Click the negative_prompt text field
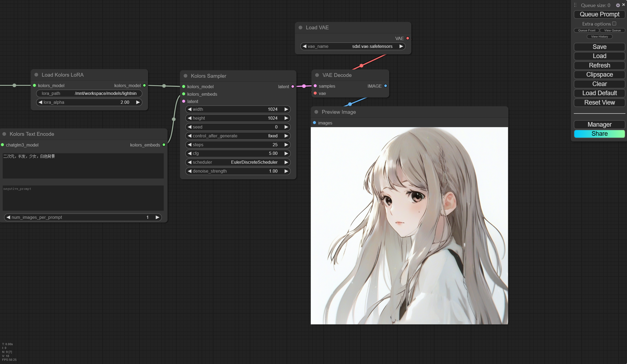The width and height of the screenshot is (627, 364). (83, 198)
